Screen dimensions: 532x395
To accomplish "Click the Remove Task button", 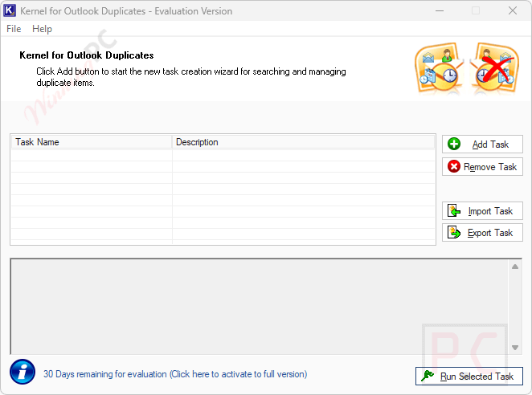I will click(482, 167).
